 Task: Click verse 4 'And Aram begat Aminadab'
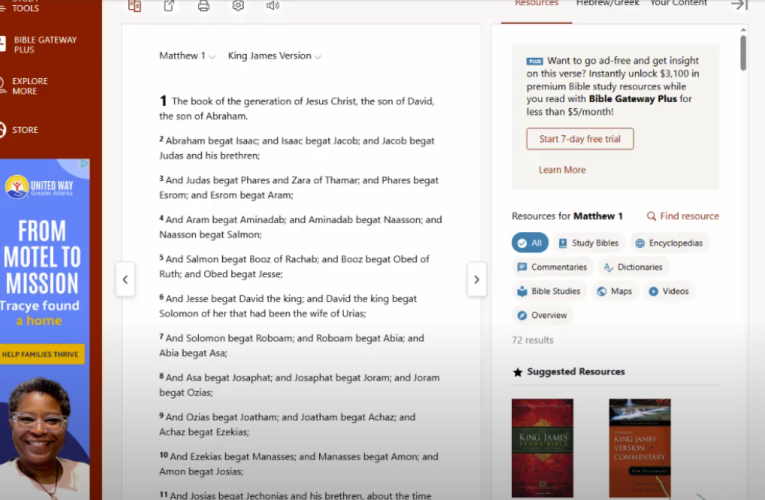tap(301, 227)
